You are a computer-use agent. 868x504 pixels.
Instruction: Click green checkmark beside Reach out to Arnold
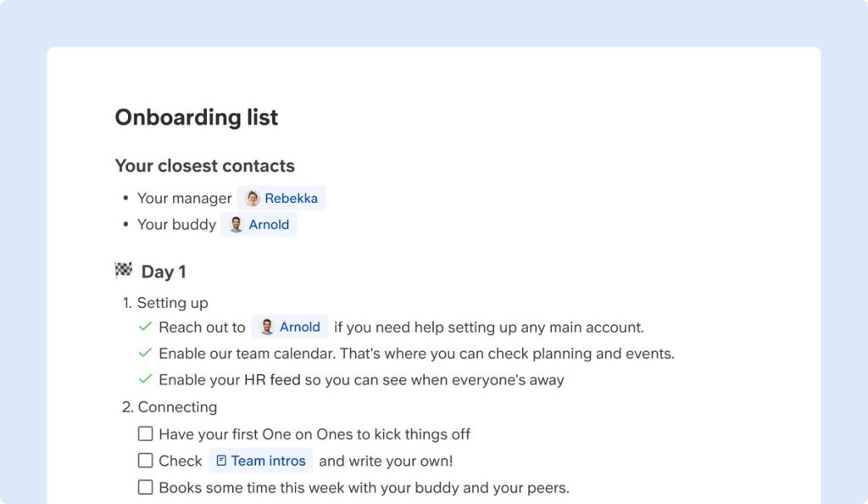coord(145,327)
